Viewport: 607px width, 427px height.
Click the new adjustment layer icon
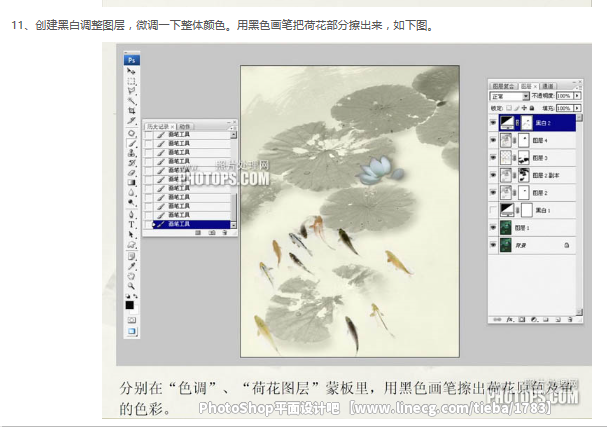[x=534, y=320]
